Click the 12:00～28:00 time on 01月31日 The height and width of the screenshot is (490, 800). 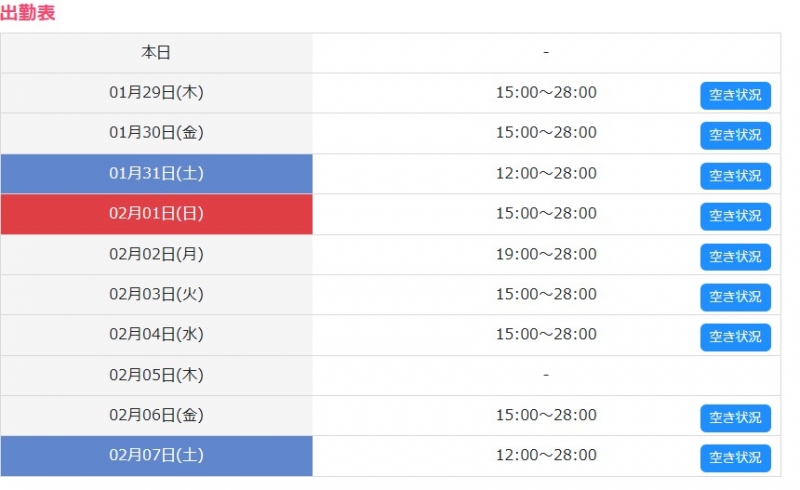(x=546, y=174)
